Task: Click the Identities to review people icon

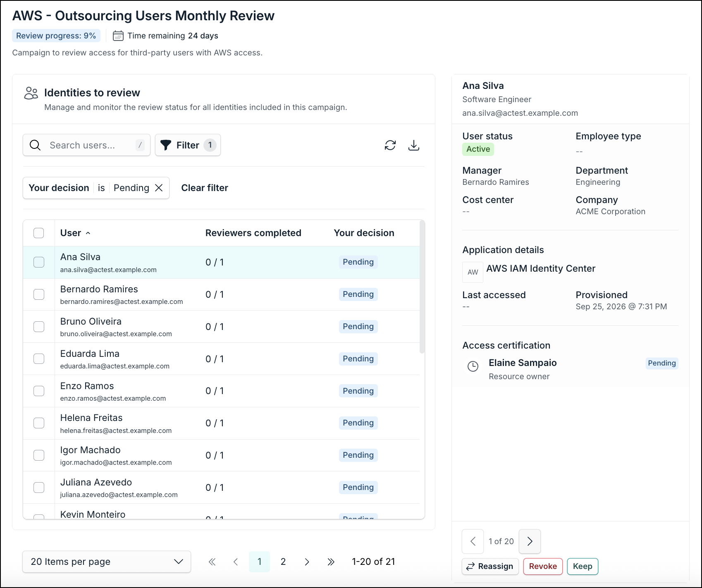Action: pos(31,93)
